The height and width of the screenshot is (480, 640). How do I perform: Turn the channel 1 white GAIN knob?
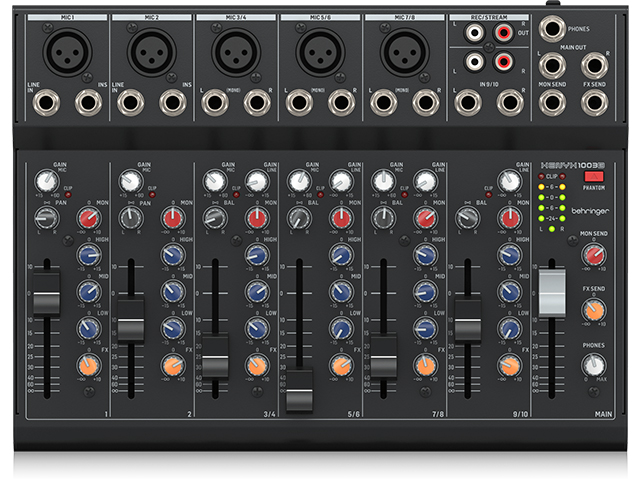(x=46, y=182)
